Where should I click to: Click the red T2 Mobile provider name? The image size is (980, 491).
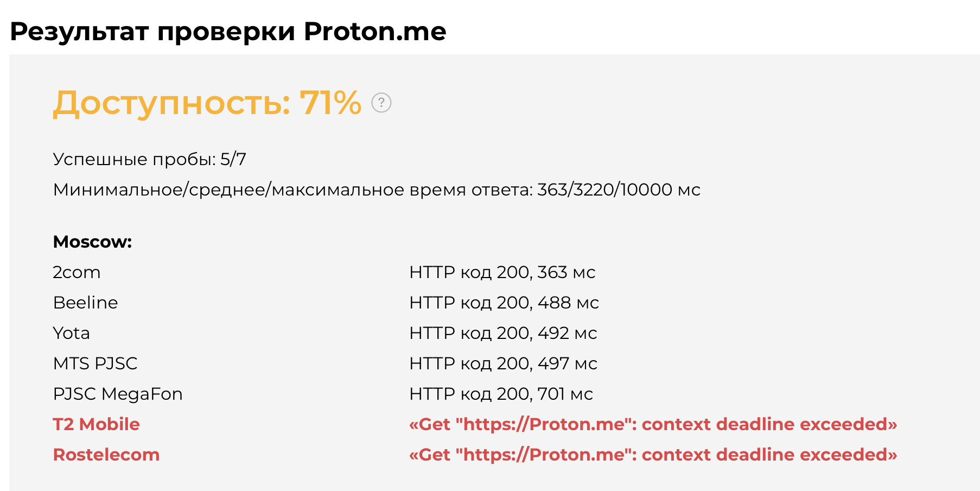[96, 424]
